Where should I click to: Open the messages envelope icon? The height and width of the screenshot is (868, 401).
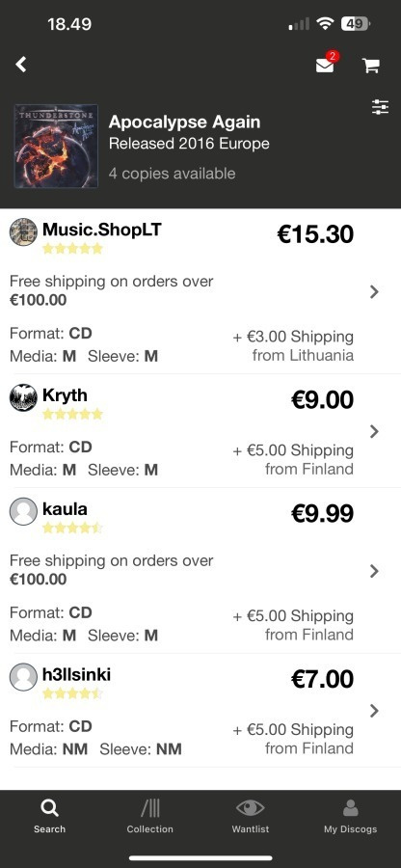(x=325, y=66)
